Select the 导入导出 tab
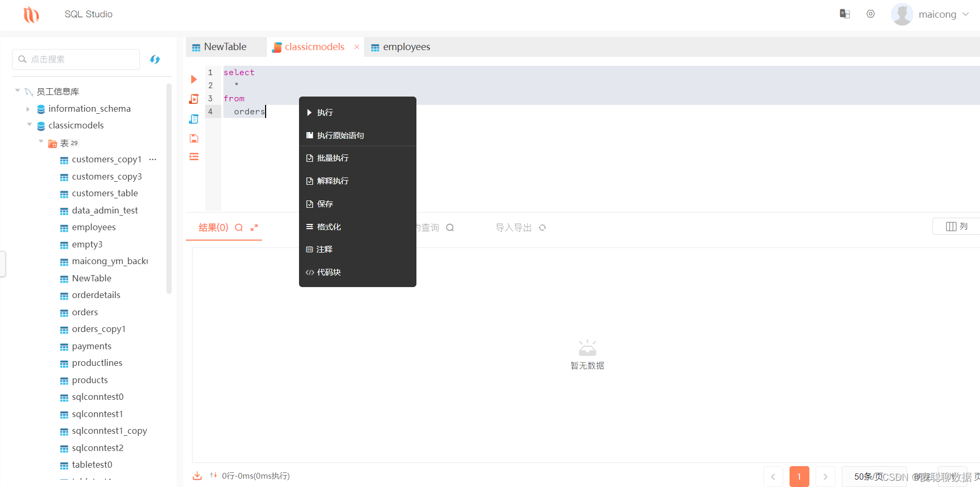The image size is (980, 487). [513, 228]
